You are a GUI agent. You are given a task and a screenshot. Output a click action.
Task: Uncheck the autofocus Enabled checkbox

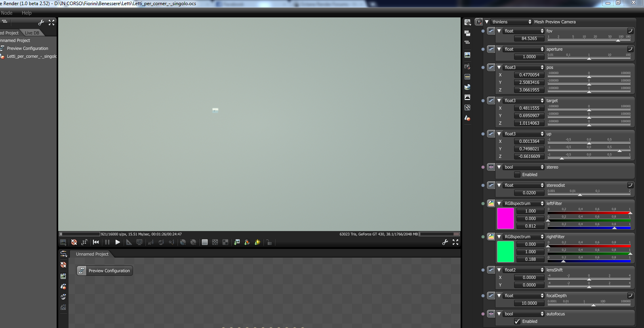(517, 321)
